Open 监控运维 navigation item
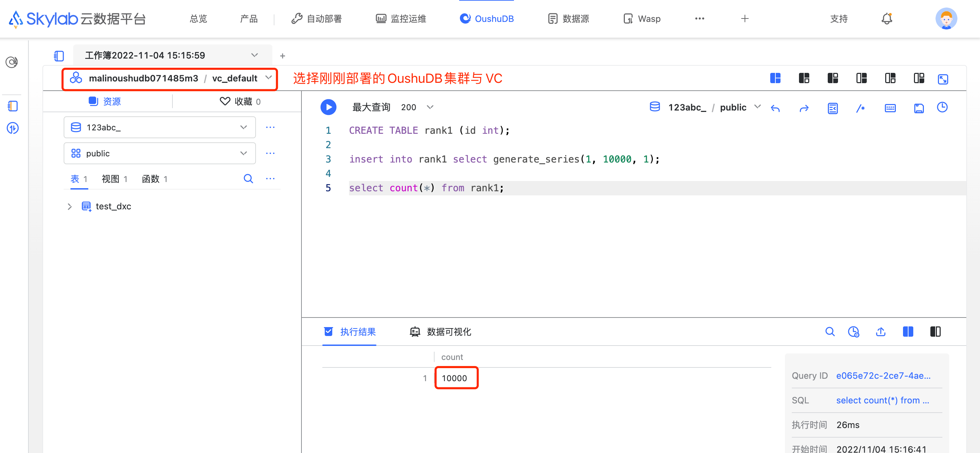Image resolution: width=980 pixels, height=453 pixels. [x=401, y=18]
